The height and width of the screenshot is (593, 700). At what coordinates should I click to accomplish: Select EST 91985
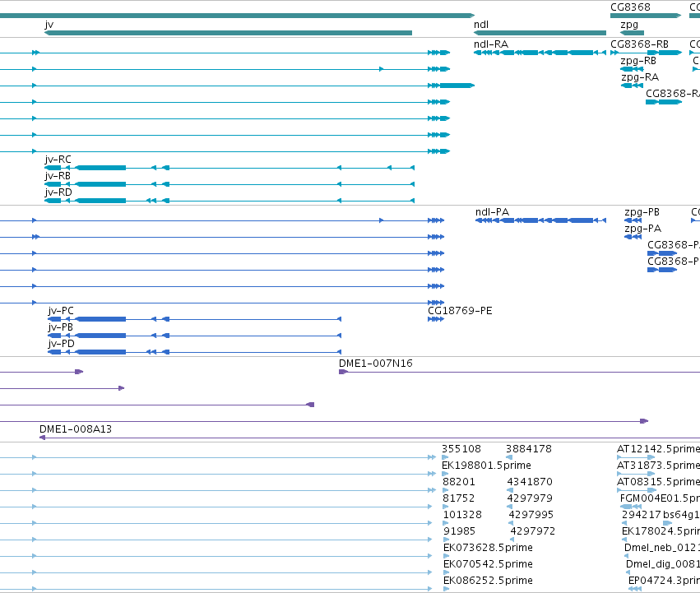[x=446, y=540]
